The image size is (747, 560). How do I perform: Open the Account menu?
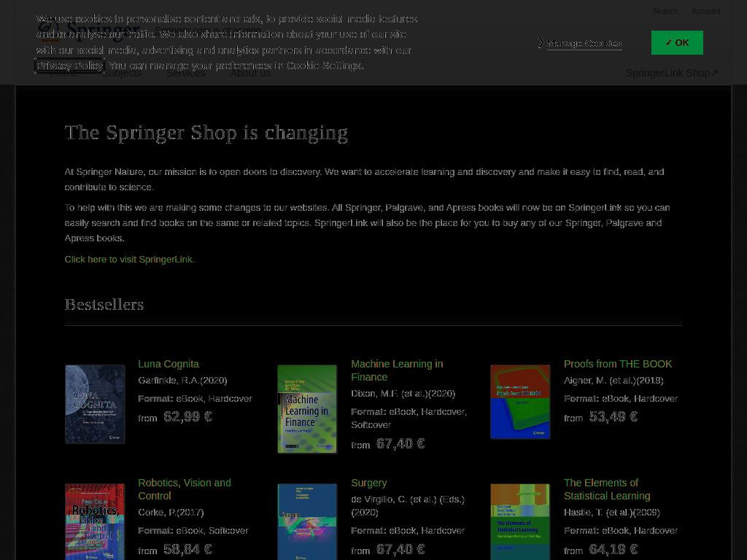(705, 11)
